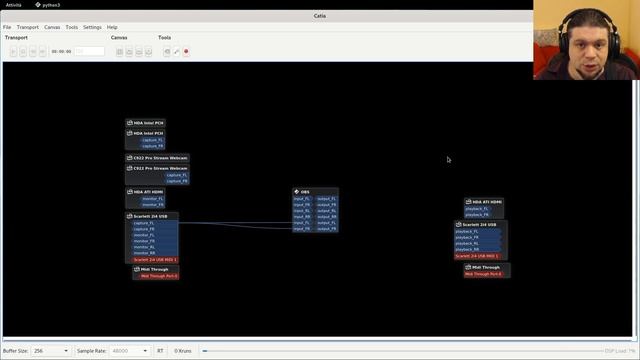Click Scarlett monitor_RL port
Viewport: 640px width, 360px height.
point(154,247)
